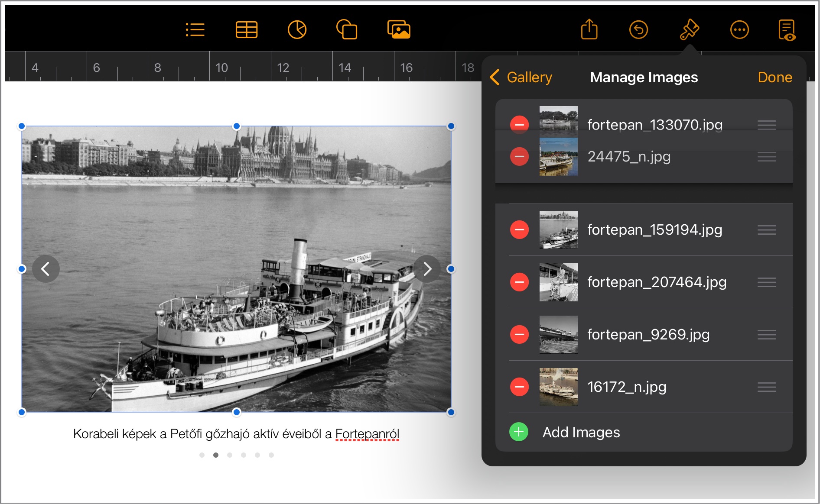Tap the green plus Add Images icon

coord(519,432)
